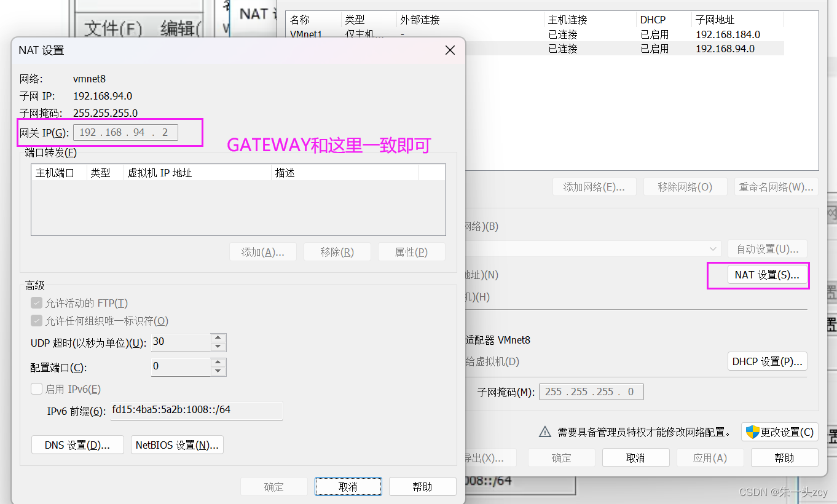
Task: Click 帮助 in virtual network editor
Action: click(784, 458)
